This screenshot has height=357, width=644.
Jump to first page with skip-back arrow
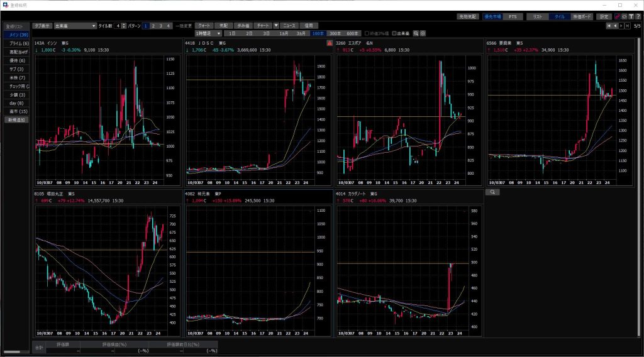[608, 26]
